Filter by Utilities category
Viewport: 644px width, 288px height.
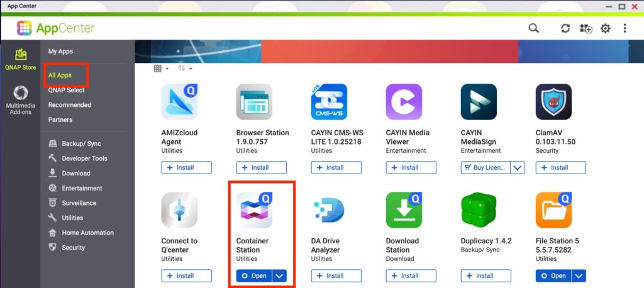[x=72, y=218]
